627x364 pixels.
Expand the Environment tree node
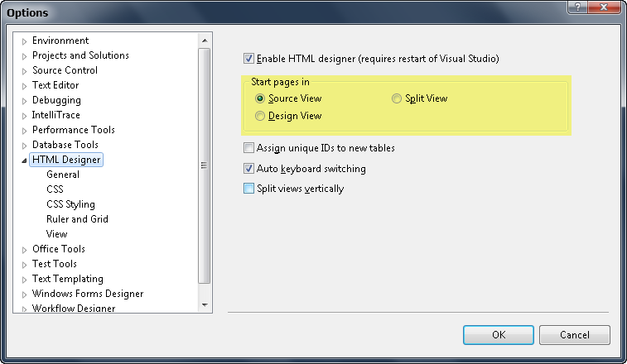point(24,41)
